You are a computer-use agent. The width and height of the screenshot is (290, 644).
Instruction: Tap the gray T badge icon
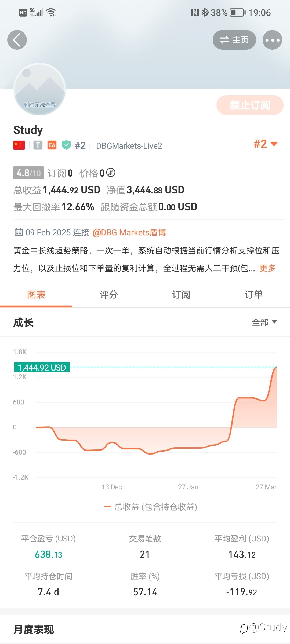tap(38, 145)
